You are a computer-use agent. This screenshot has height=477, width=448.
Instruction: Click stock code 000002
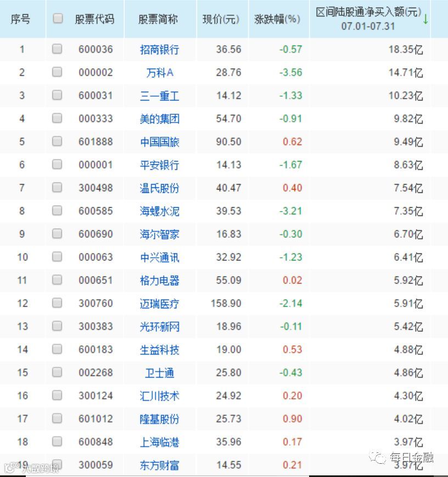(96, 73)
